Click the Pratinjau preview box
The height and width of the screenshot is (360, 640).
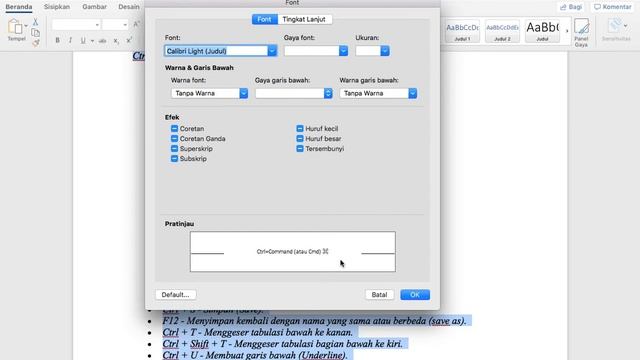[x=293, y=251]
